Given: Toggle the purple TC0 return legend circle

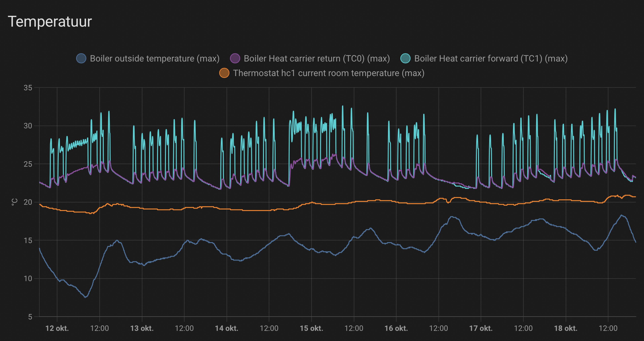Looking at the screenshot, I should (235, 58).
